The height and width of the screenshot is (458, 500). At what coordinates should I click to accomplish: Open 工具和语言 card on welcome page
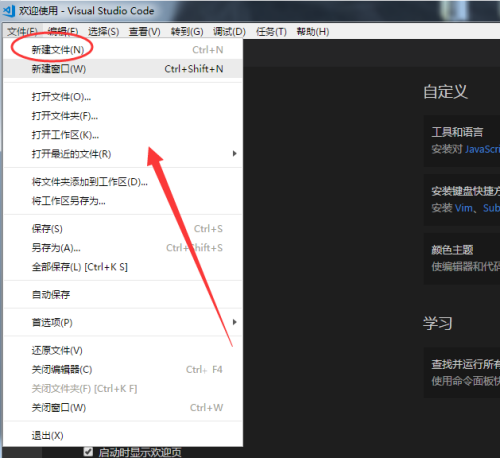pos(462,141)
